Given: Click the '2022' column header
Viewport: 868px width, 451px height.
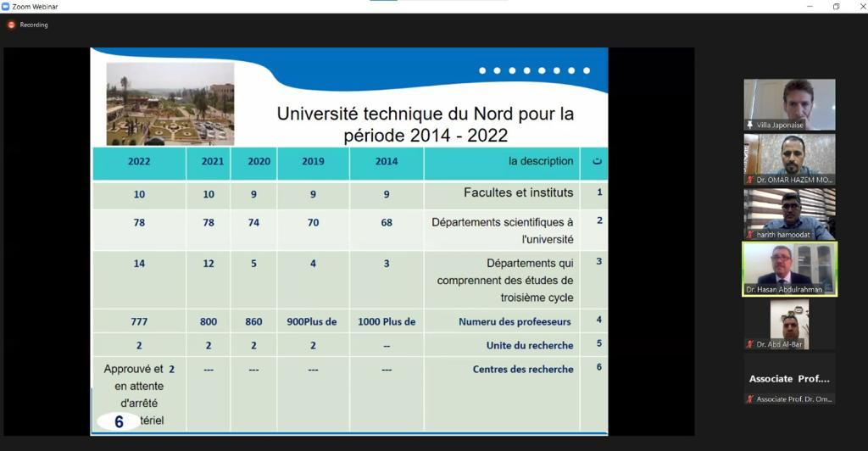Looking at the screenshot, I should click(139, 162).
